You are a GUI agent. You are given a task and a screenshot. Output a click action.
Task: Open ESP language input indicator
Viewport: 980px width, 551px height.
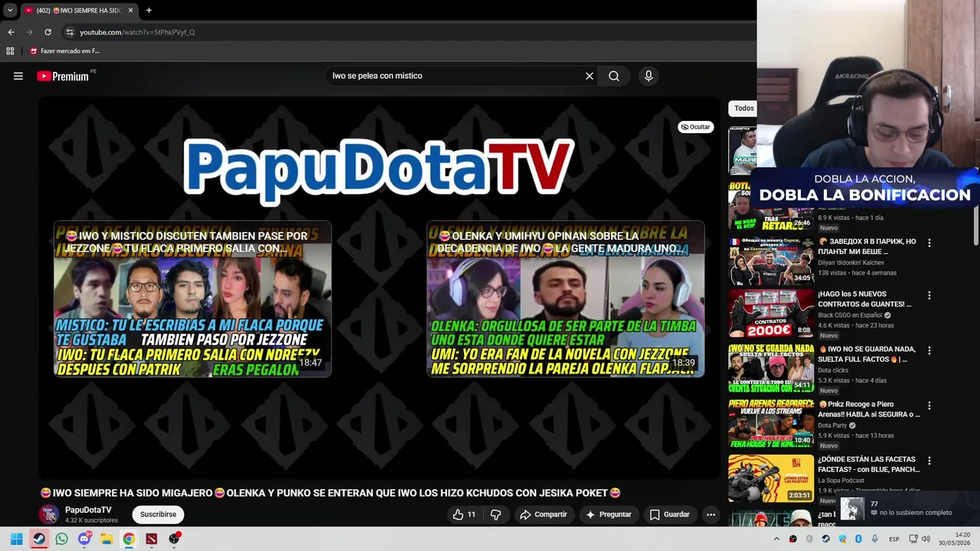click(x=894, y=540)
